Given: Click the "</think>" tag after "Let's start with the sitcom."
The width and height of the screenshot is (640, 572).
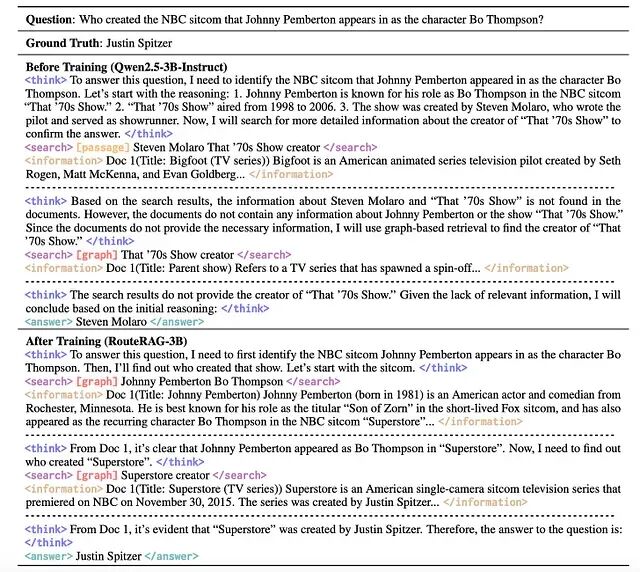Looking at the screenshot, I should [x=443, y=368].
